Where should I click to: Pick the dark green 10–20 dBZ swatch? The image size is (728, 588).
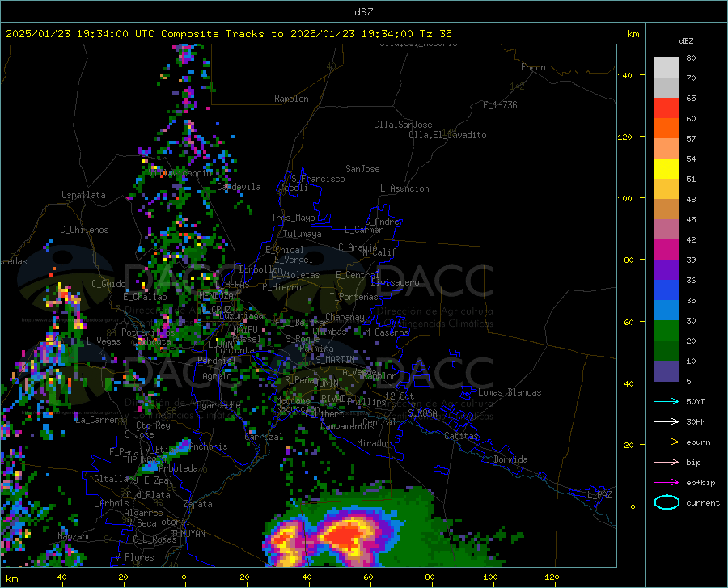pos(667,351)
